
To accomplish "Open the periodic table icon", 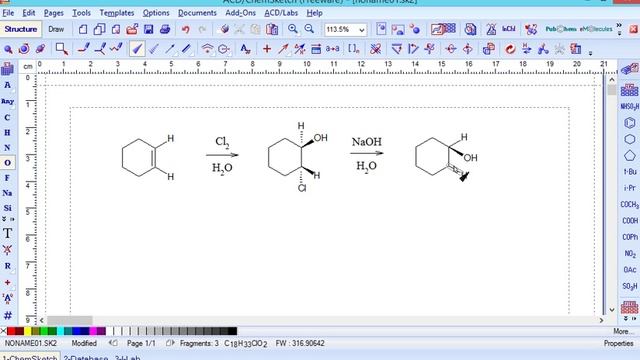I will [7, 69].
